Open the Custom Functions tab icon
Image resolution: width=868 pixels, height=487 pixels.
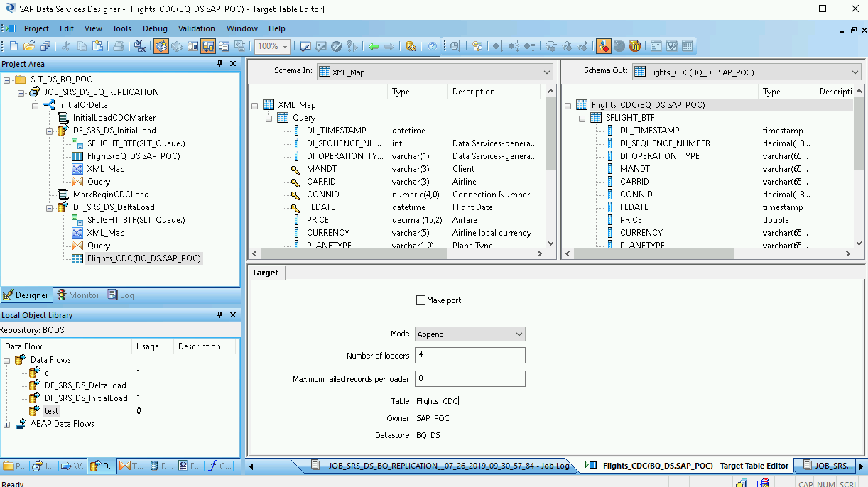click(x=219, y=466)
